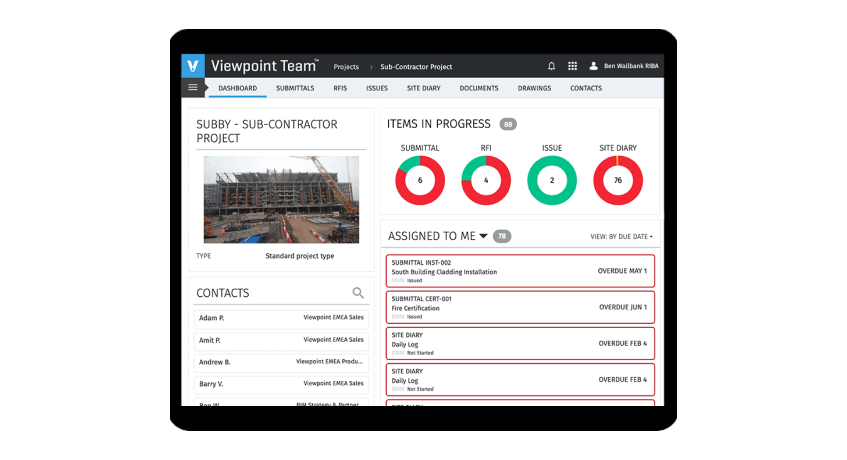Click the Contacts search magnifier icon
Screen dimensions: 847x460
coord(358,293)
